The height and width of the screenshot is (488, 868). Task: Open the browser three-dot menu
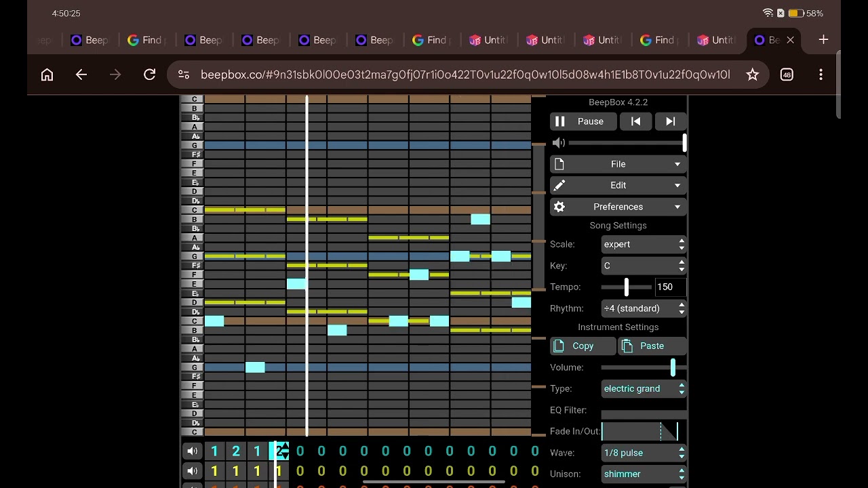[821, 75]
